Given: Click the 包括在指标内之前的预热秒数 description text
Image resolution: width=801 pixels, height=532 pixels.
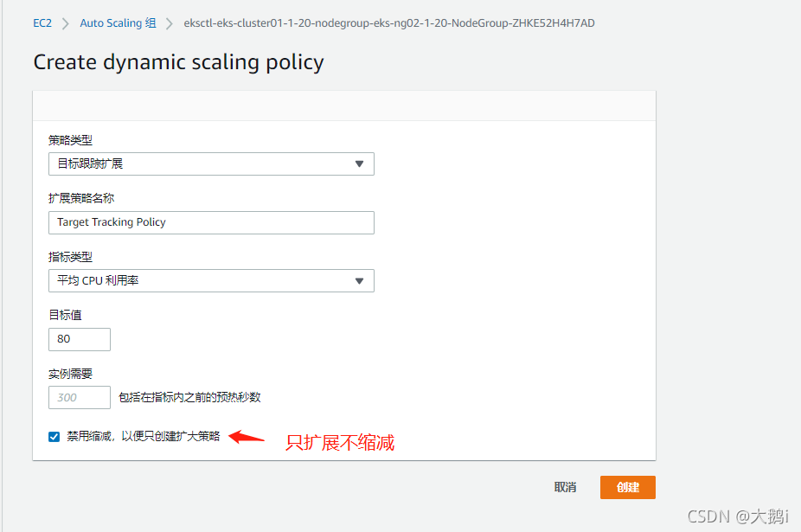Looking at the screenshot, I should click(x=189, y=398).
